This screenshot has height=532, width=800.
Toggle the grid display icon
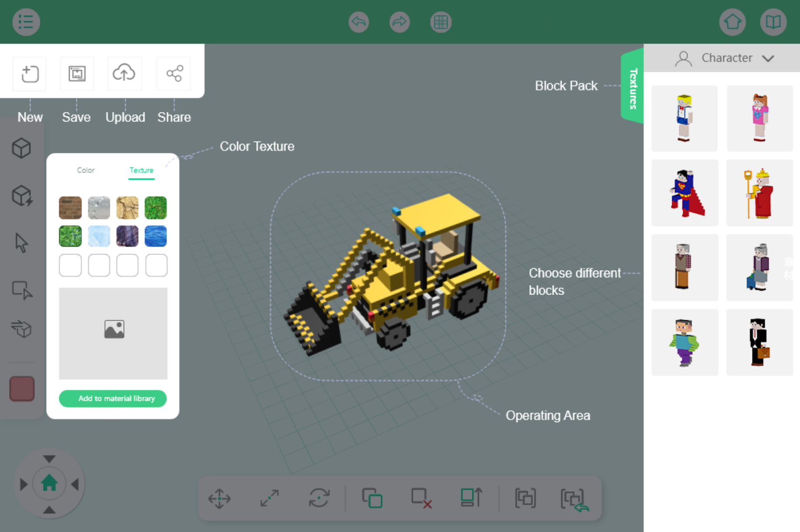[x=441, y=22]
